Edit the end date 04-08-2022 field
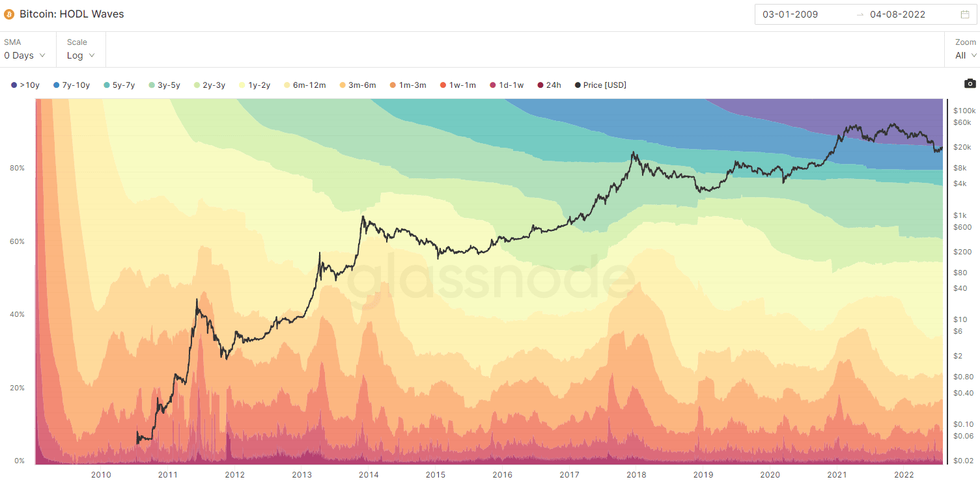This screenshot has height=486, width=980. tap(897, 14)
